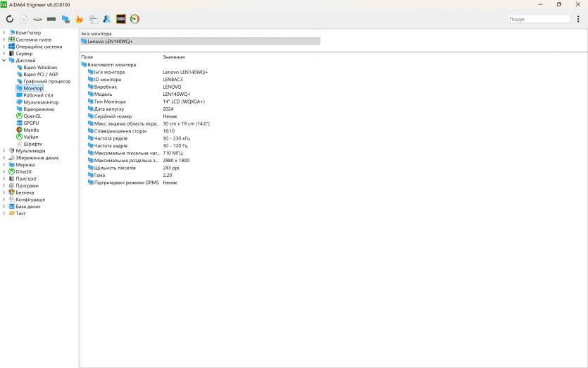Expand the Комп'ютер tree node
This screenshot has width=588, height=368.
click(x=4, y=32)
